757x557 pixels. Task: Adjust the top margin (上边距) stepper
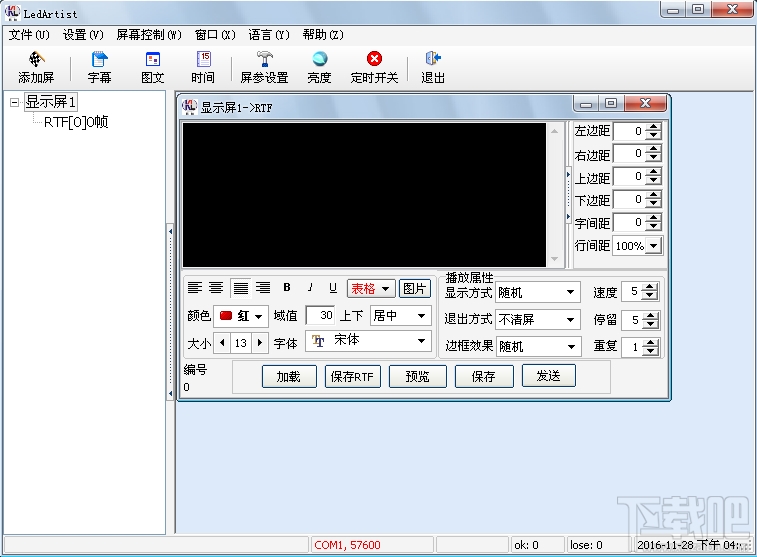pos(653,176)
